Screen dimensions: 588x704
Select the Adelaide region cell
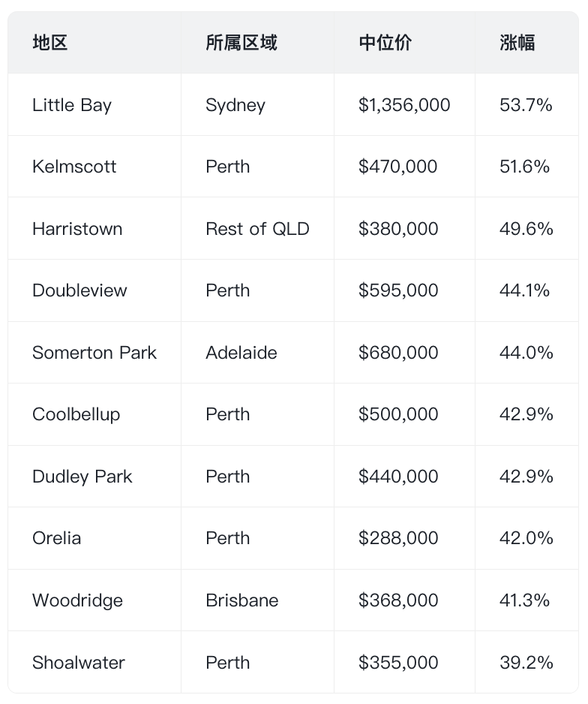click(241, 353)
